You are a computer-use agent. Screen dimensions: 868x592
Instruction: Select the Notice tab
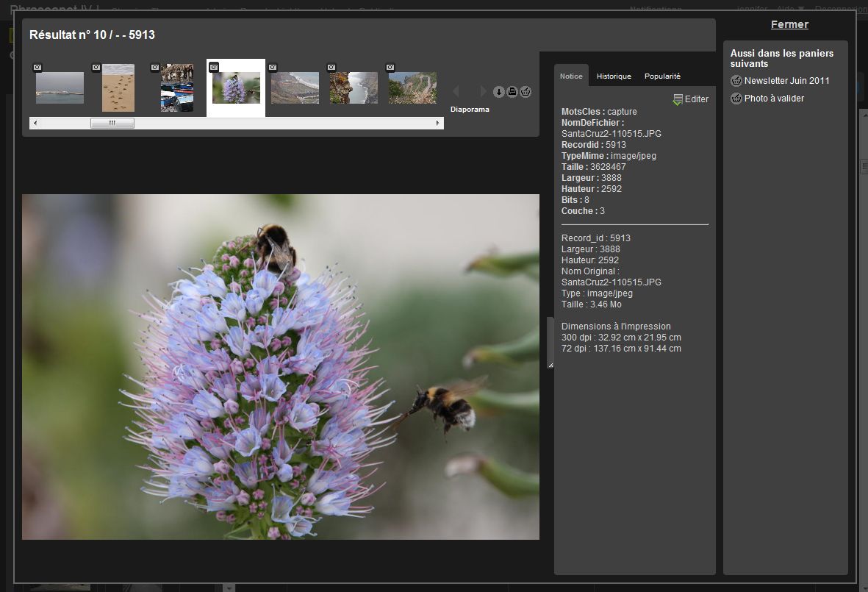click(571, 76)
